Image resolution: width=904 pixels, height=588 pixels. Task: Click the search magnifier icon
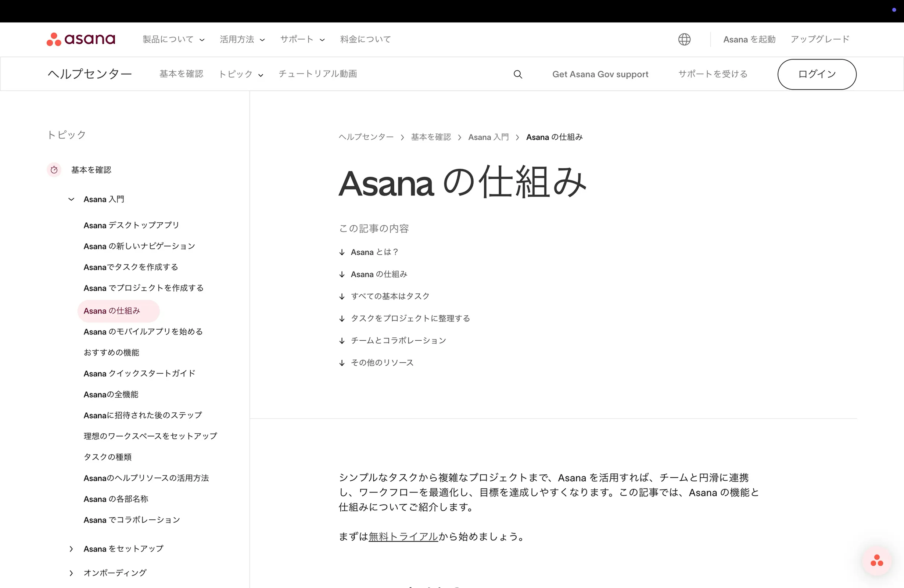coord(518,74)
